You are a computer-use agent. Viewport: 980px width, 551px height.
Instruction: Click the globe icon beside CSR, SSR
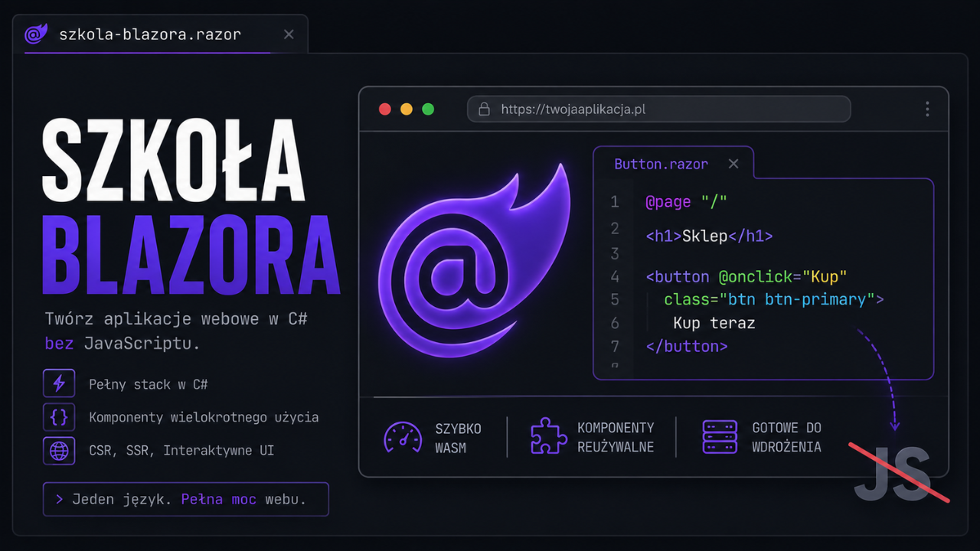59,451
